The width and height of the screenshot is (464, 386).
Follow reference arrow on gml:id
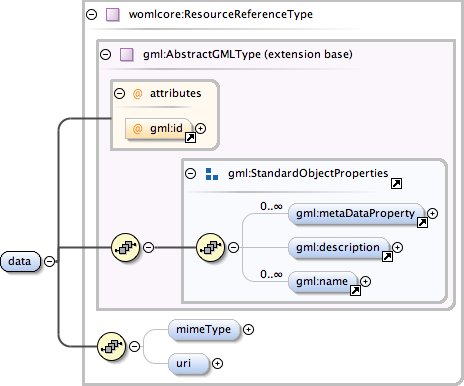click(x=190, y=137)
